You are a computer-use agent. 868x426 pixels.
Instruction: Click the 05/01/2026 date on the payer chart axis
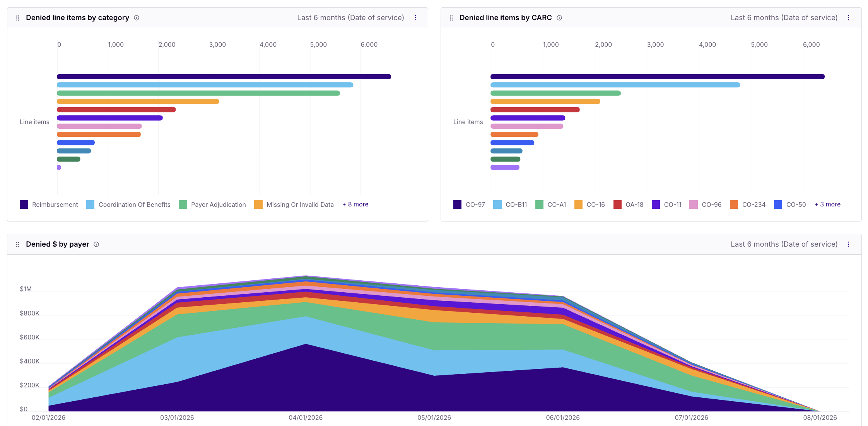434,417
